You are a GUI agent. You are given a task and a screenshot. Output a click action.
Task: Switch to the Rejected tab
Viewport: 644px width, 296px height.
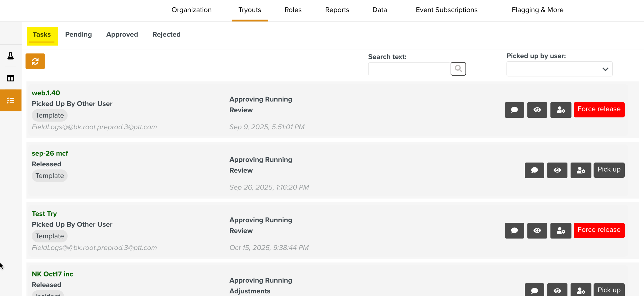[166, 34]
